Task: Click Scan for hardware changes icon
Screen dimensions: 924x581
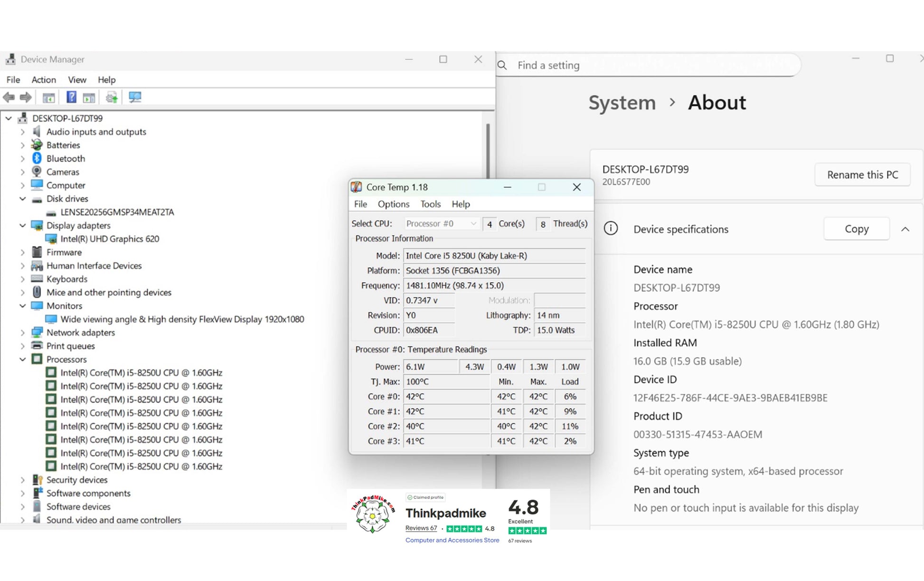Action: [135, 97]
